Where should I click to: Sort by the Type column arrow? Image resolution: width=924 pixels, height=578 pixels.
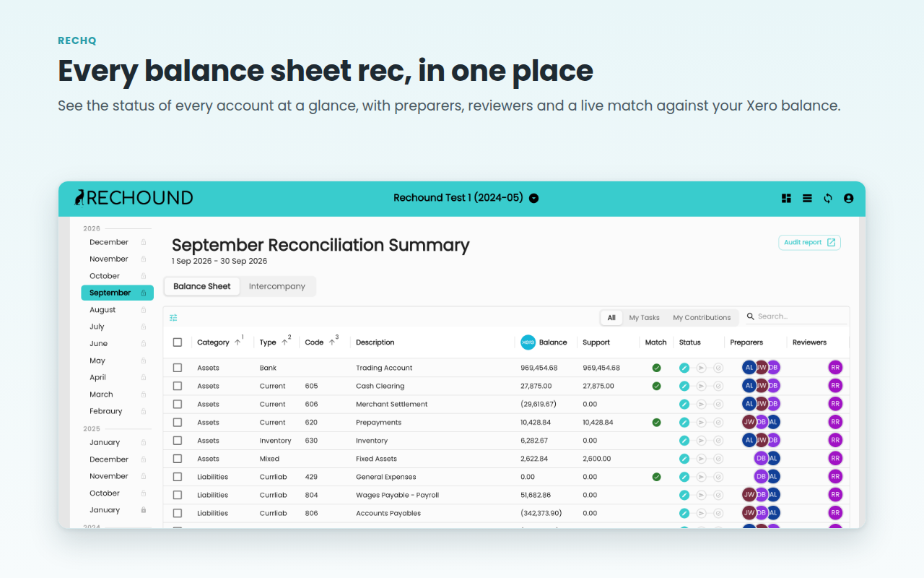[284, 342]
